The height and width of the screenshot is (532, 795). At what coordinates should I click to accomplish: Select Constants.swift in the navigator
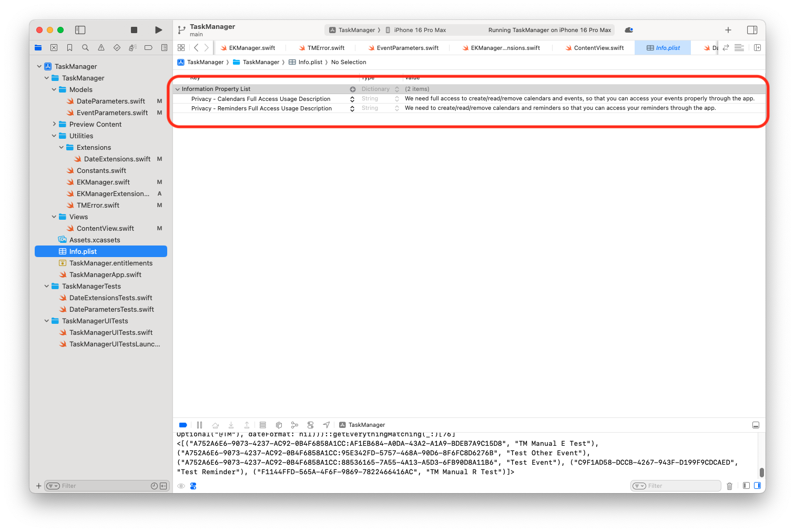pos(101,170)
